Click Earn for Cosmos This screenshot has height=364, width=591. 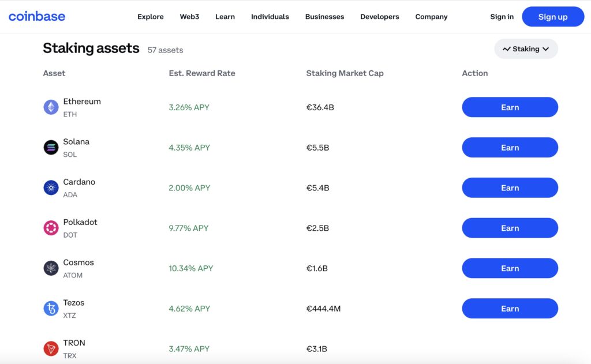tap(510, 268)
